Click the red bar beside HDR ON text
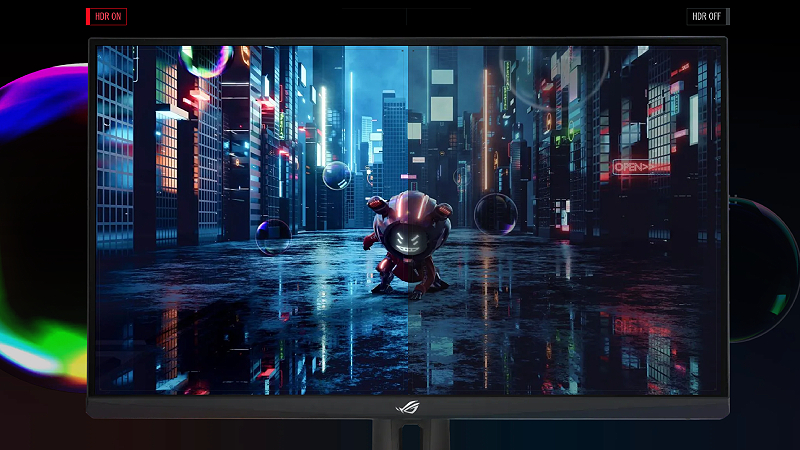The height and width of the screenshot is (450, 800). pos(89,16)
